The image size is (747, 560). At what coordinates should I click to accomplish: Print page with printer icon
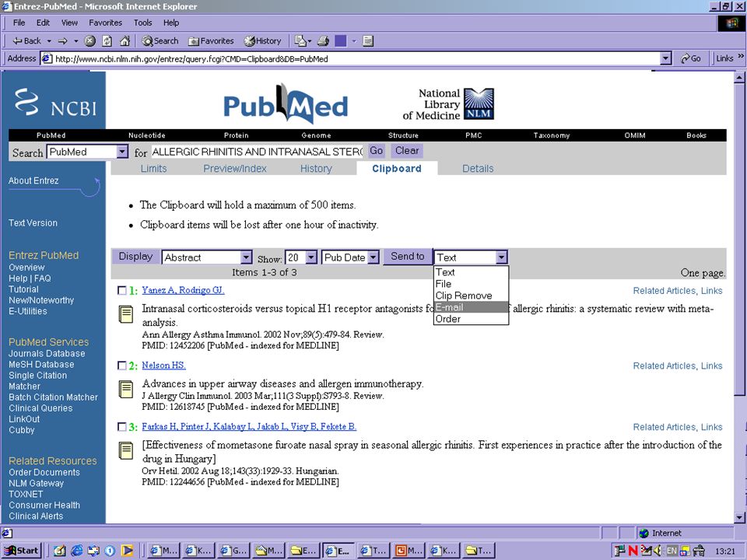pyautogui.click(x=324, y=41)
